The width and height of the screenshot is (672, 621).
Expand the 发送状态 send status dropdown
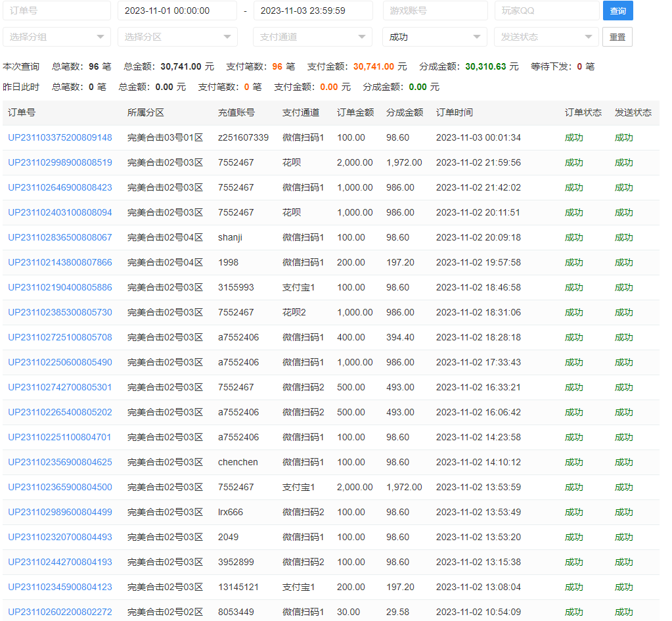click(x=545, y=37)
